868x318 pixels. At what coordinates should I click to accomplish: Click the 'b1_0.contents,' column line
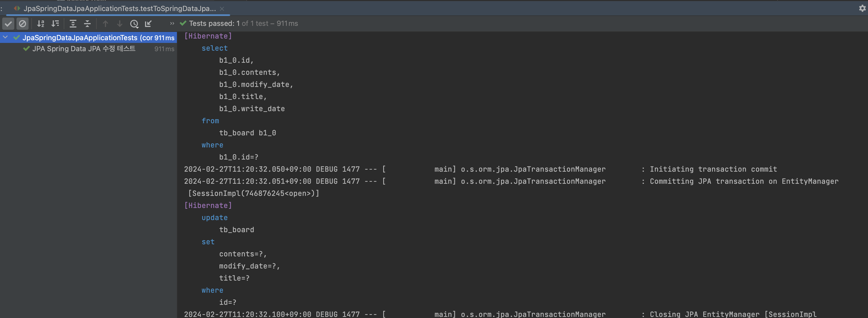249,73
